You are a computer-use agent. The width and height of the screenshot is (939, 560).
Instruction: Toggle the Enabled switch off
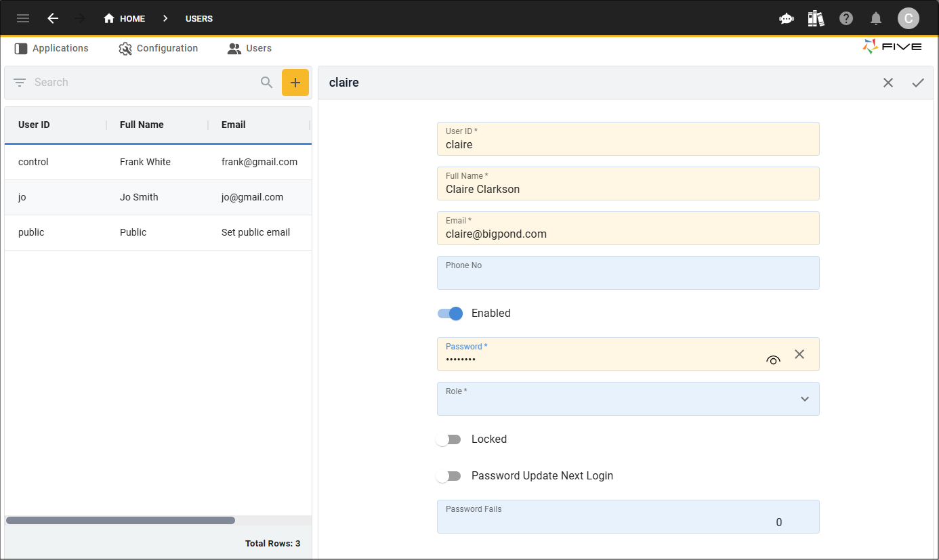[450, 314]
